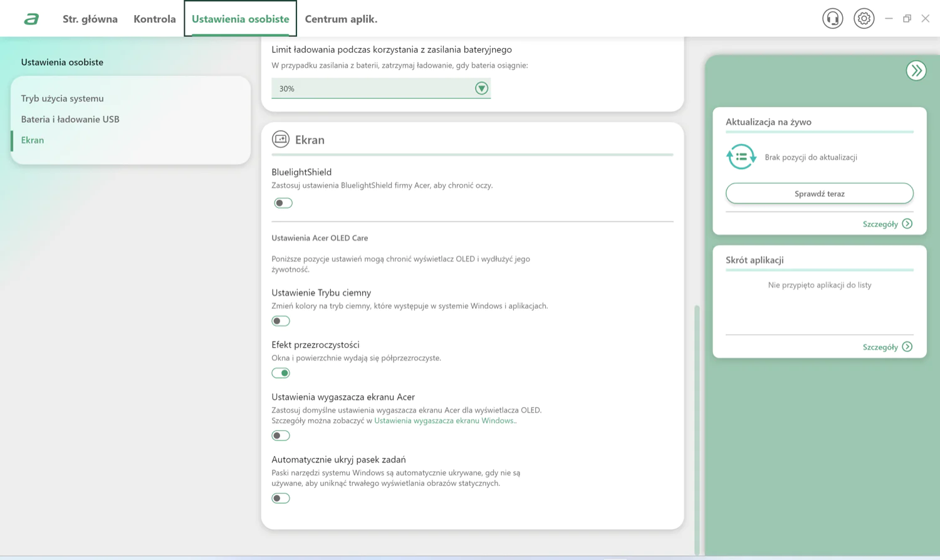Click the Skrót aplikacji card title

pos(755,260)
